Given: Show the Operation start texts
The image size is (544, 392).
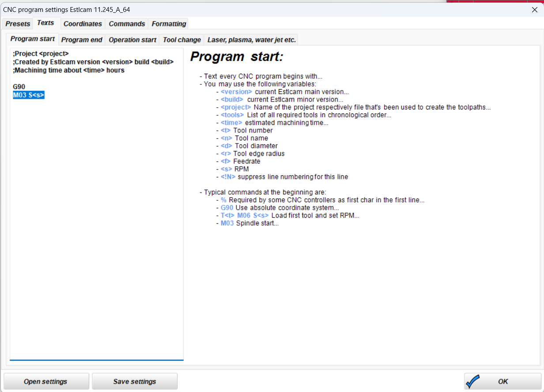Looking at the screenshot, I should point(132,40).
